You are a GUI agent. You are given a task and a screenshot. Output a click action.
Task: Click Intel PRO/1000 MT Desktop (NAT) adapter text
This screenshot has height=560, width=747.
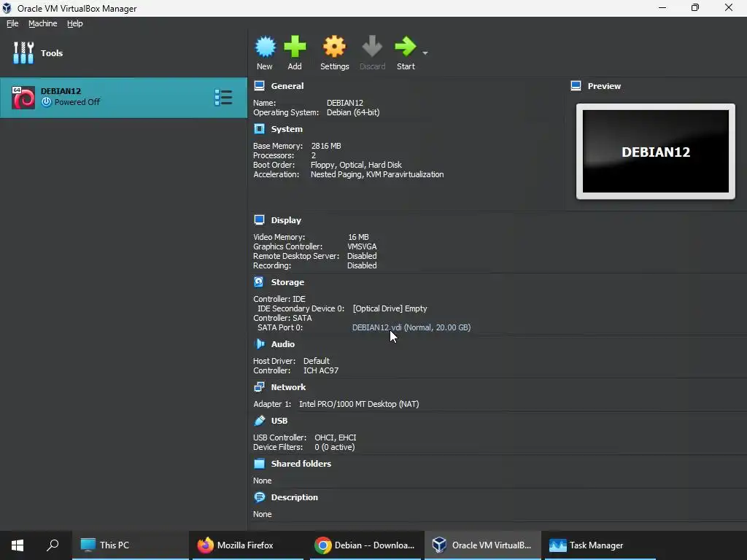click(x=359, y=404)
